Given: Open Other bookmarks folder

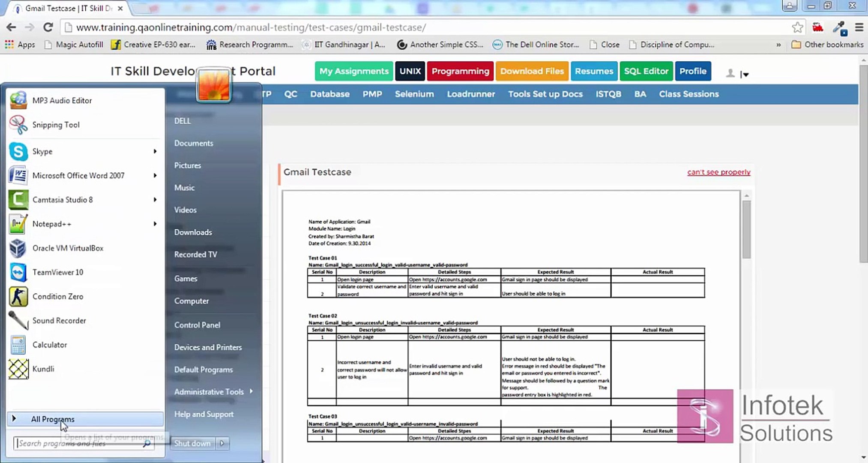Looking at the screenshot, I should pyautogui.click(x=827, y=45).
